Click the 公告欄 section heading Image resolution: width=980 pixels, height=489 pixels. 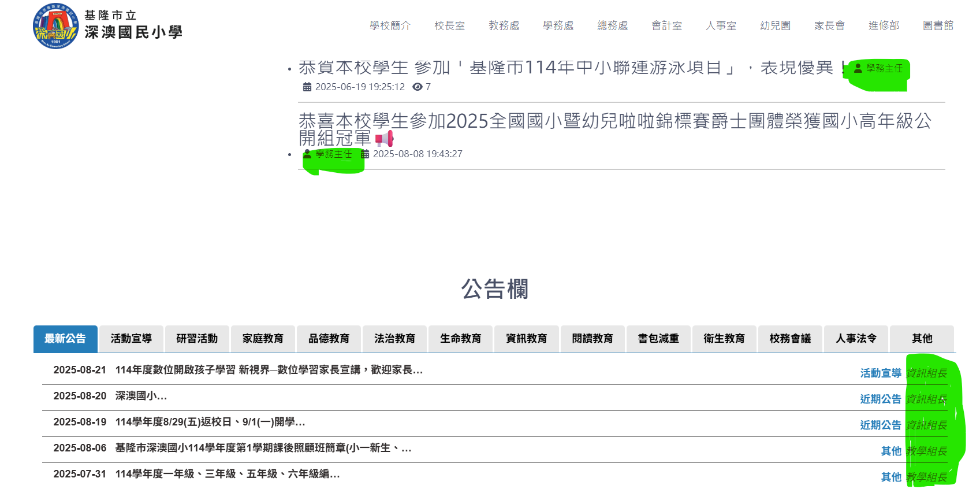(495, 289)
